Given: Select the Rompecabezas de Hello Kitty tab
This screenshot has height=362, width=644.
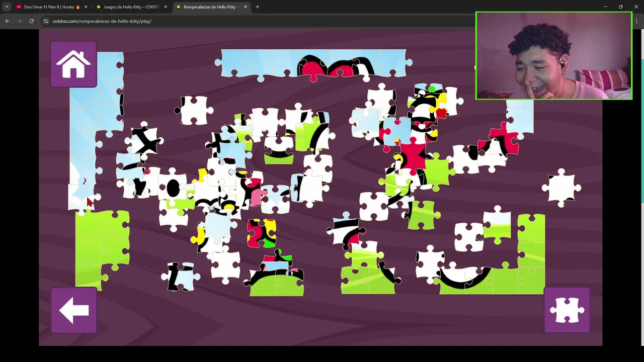Looking at the screenshot, I should [x=210, y=7].
